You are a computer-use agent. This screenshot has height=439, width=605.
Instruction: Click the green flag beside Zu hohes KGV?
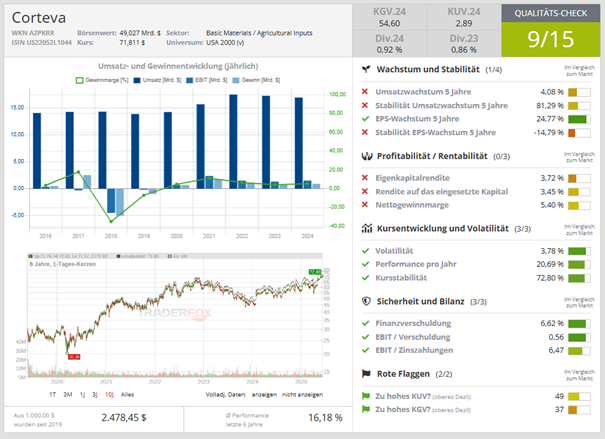pyautogui.click(x=365, y=409)
